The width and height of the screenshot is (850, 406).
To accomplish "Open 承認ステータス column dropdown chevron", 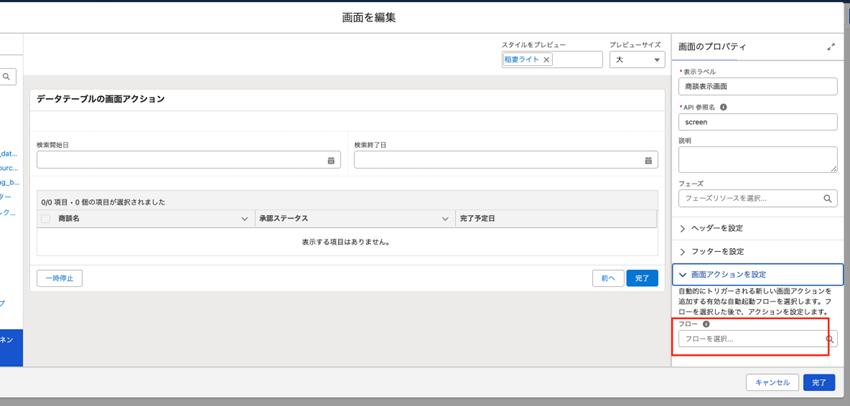I will (x=444, y=218).
